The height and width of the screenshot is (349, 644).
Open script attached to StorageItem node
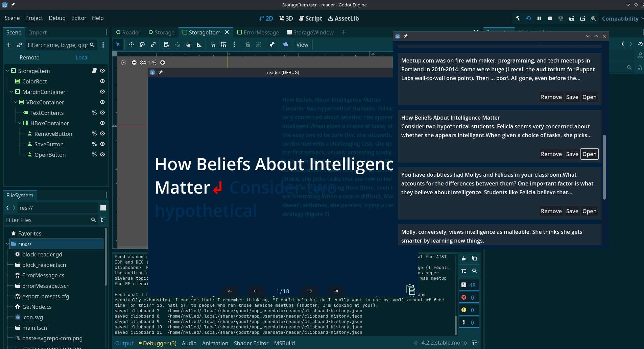point(94,71)
